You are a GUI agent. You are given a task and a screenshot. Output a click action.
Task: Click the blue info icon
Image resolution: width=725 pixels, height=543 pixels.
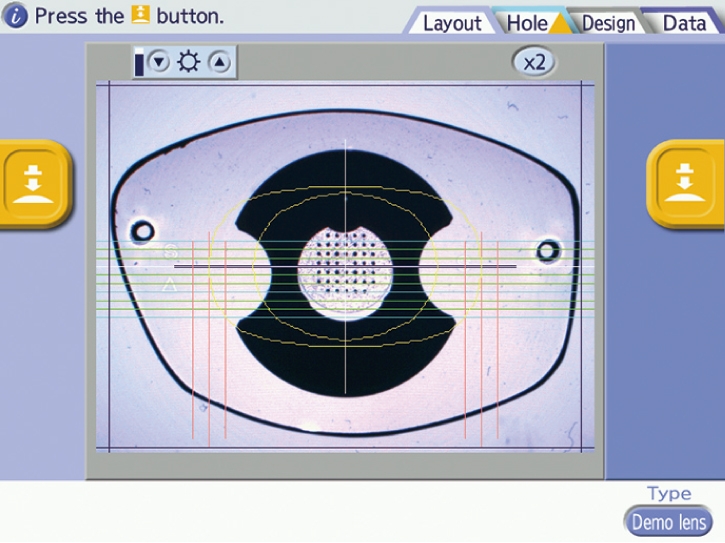point(16,16)
